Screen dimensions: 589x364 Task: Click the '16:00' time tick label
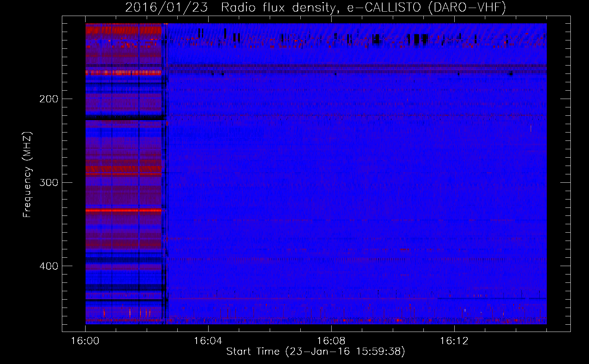click(x=85, y=341)
